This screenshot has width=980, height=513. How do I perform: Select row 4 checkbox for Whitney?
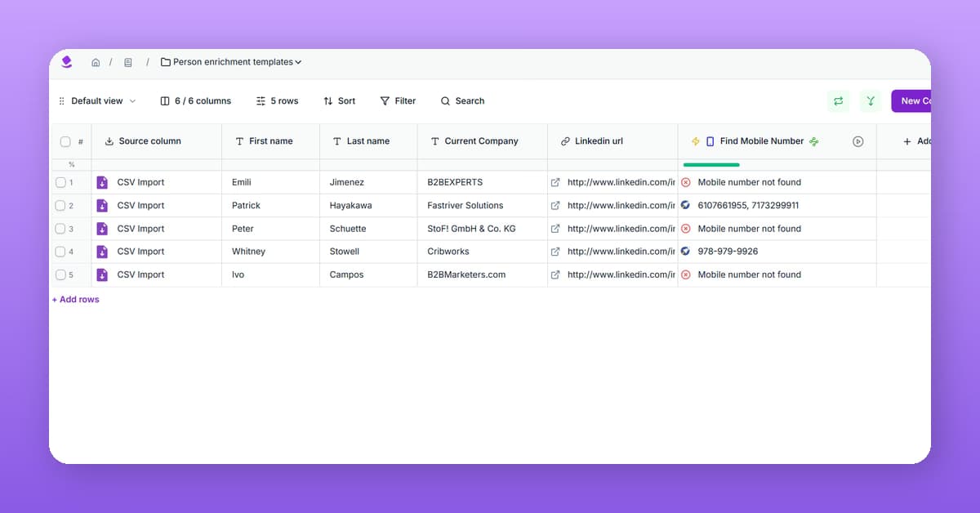(60, 252)
